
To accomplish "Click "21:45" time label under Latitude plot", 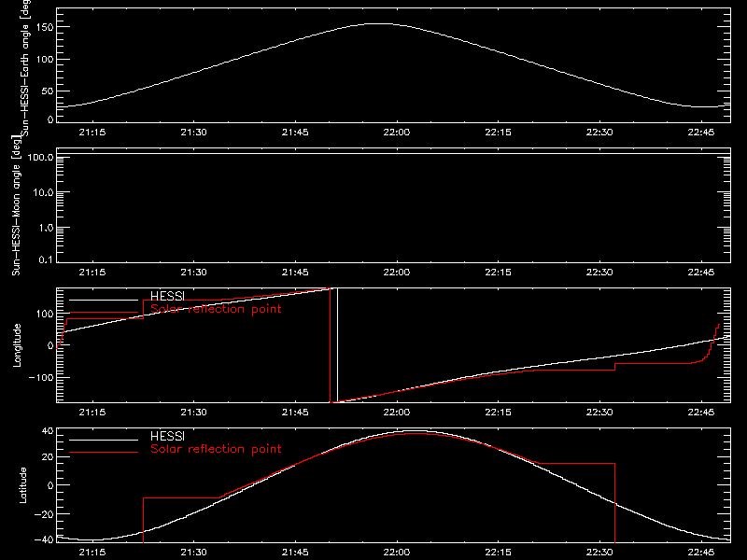I will point(295,553).
